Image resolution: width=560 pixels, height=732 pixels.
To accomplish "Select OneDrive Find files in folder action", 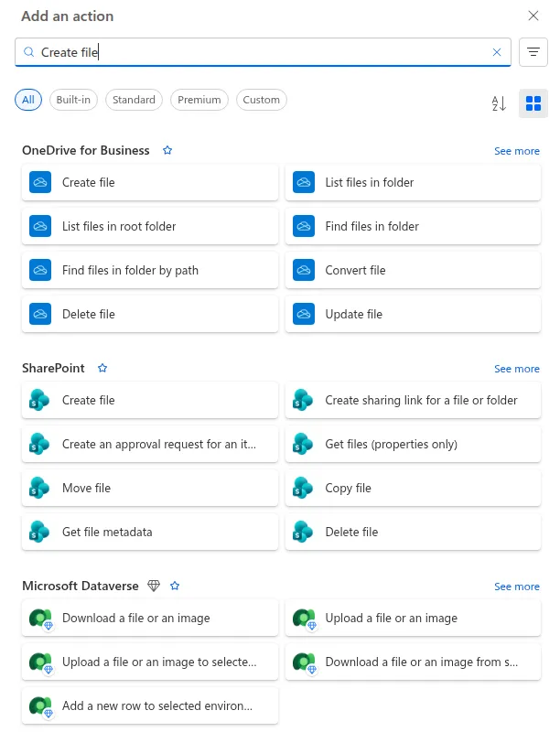I will tap(413, 226).
